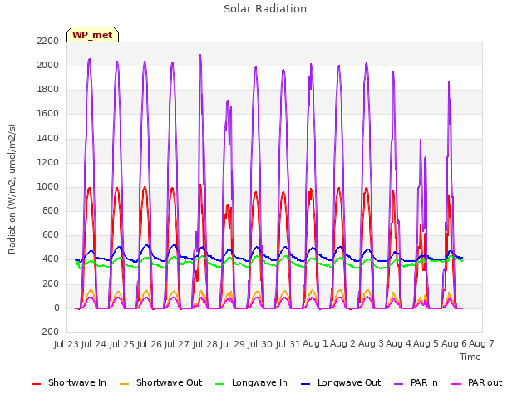Click the 1800 y-axis tick label

click(48, 90)
